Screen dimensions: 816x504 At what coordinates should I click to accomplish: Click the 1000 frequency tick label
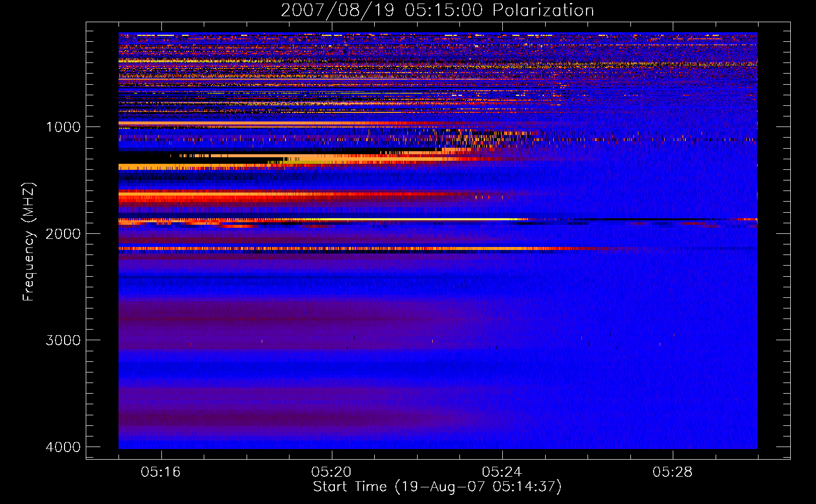pos(63,127)
